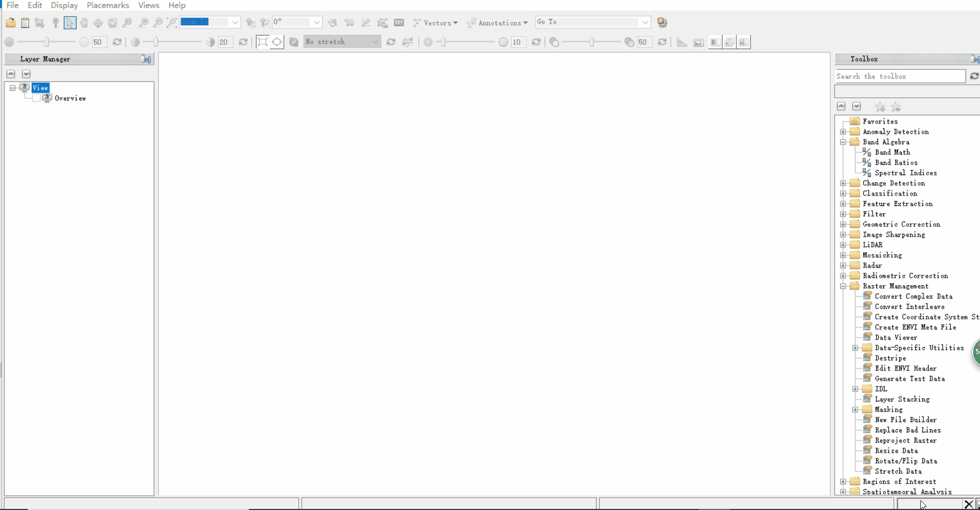Image resolution: width=980 pixels, height=510 pixels.
Task: Select the Pan hand tool
Action: click(84, 23)
